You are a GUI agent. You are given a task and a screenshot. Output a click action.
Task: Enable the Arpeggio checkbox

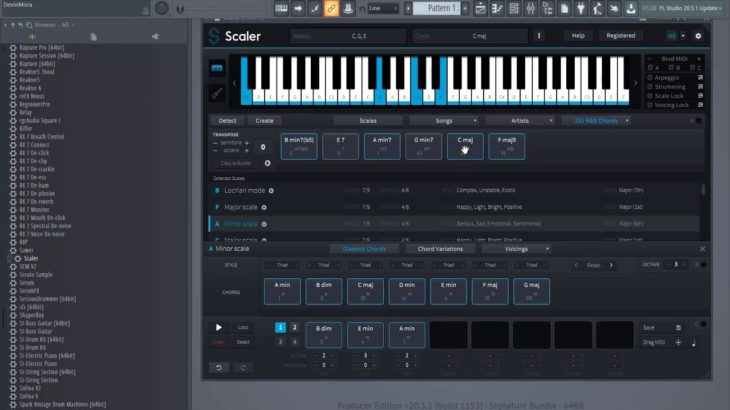coord(650,78)
